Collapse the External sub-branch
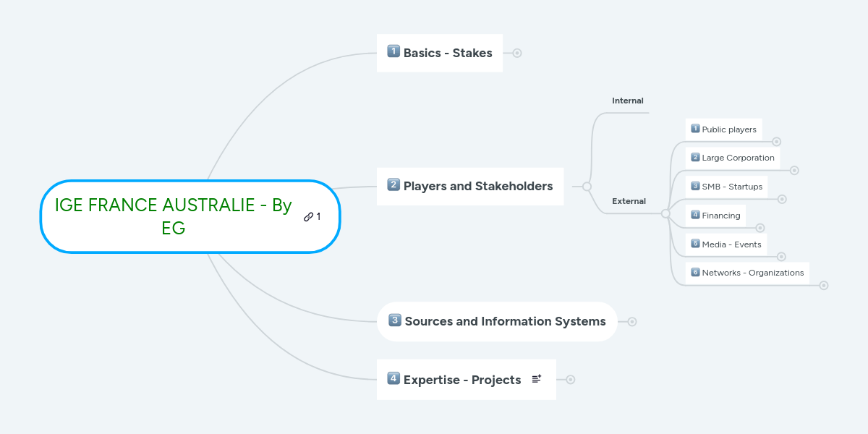This screenshot has width=868, height=434. [x=665, y=213]
